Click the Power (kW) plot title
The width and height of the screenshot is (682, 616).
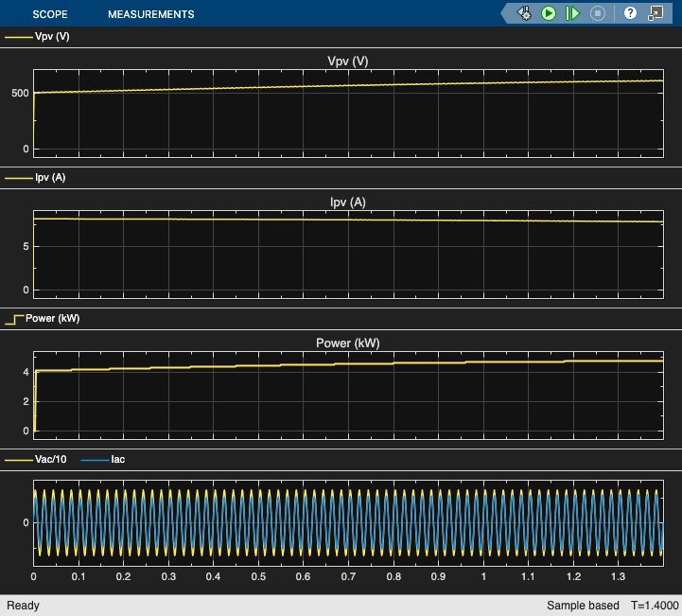click(x=347, y=343)
